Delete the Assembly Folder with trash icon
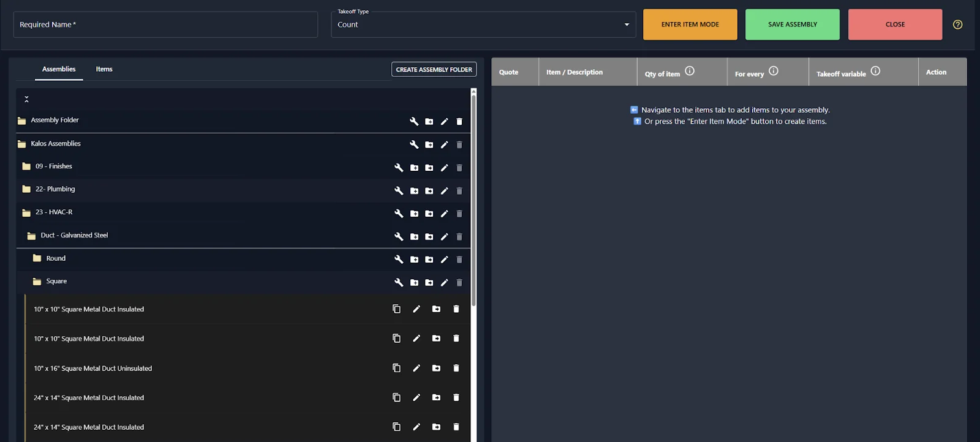Image resolution: width=980 pixels, height=442 pixels. [459, 121]
